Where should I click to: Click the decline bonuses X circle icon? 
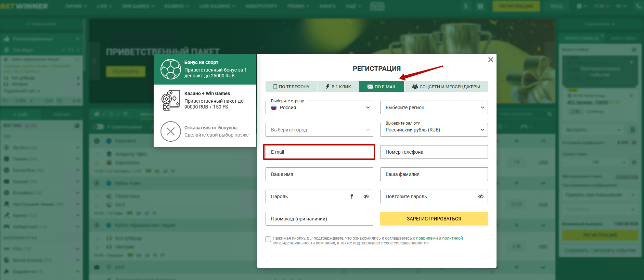170,131
